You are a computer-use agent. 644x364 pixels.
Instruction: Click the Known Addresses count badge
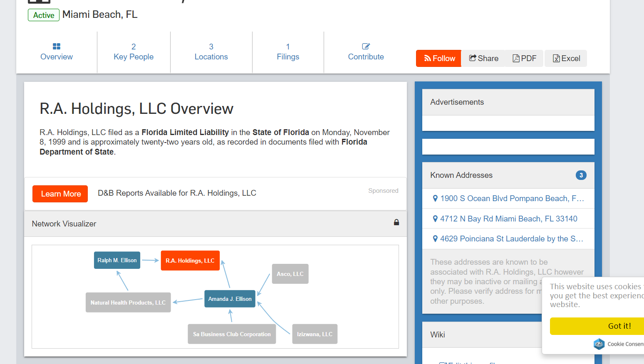click(x=581, y=175)
